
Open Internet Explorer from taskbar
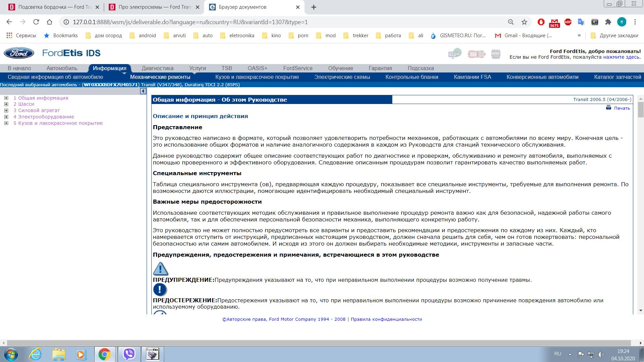click(35, 354)
